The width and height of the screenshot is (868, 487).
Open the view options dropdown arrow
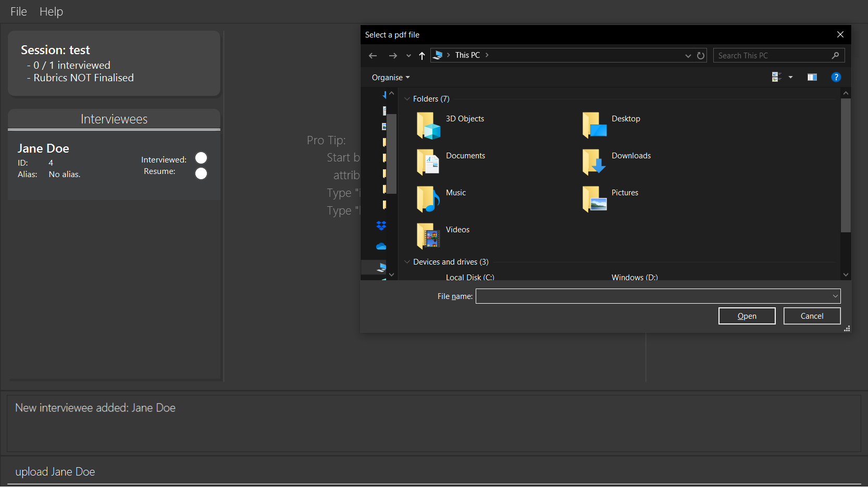790,77
